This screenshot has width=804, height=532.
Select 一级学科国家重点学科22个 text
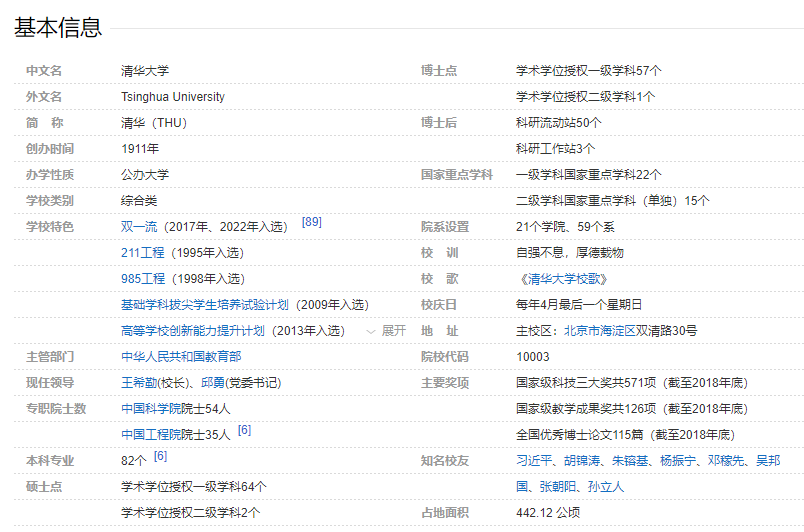click(589, 175)
